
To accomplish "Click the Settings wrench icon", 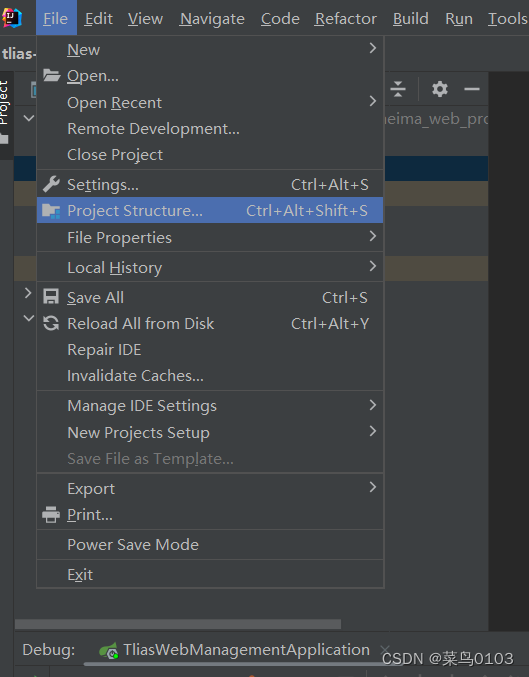I will (51, 184).
